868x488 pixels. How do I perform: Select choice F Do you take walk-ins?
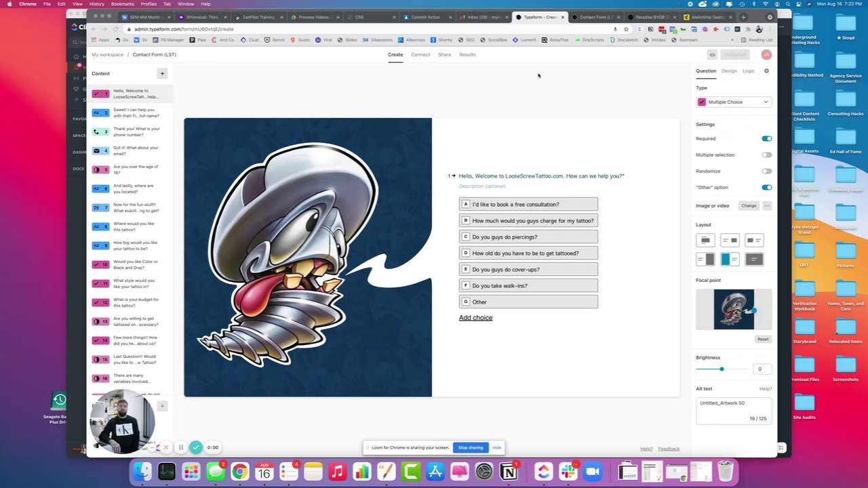point(528,285)
